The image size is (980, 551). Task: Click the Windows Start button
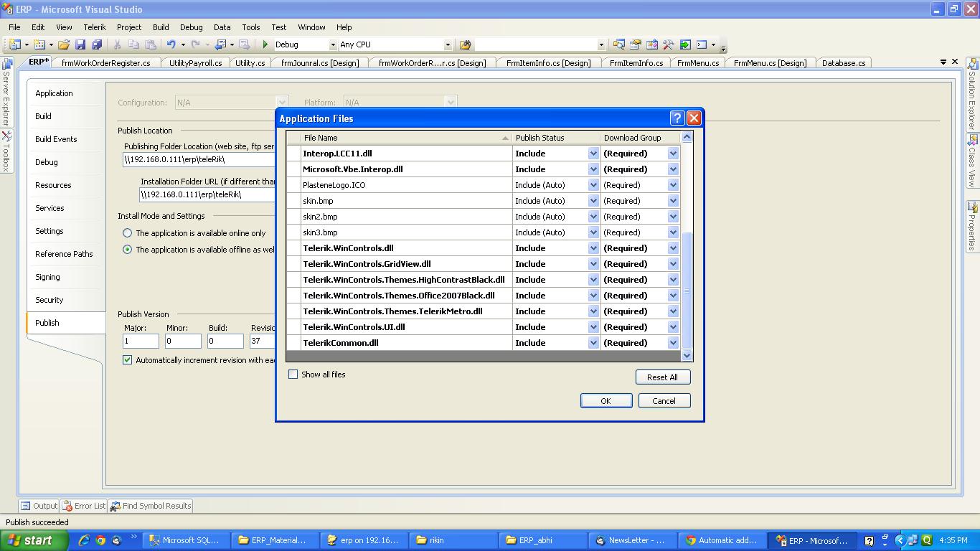tap(34, 540)
